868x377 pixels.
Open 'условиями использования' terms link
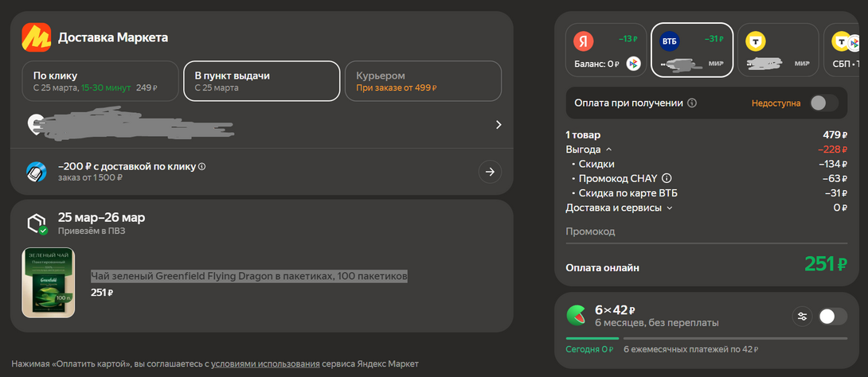(x=265, y=364)
